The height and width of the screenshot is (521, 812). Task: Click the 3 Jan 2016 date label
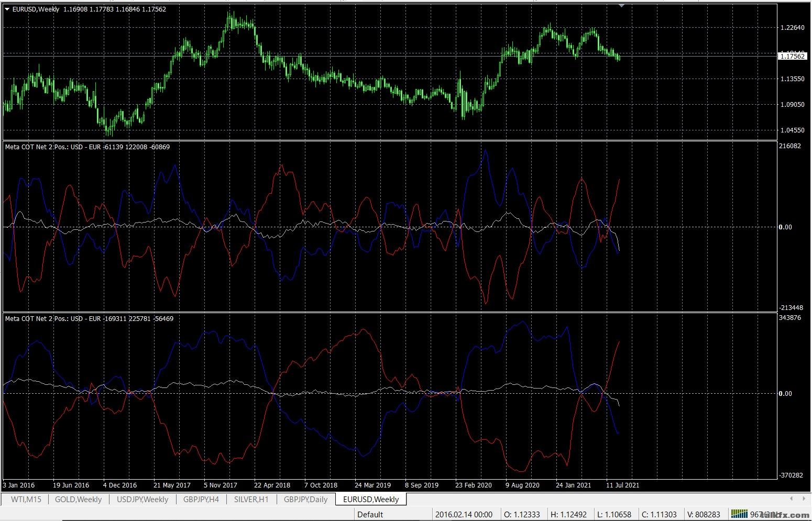coord(19,485)
